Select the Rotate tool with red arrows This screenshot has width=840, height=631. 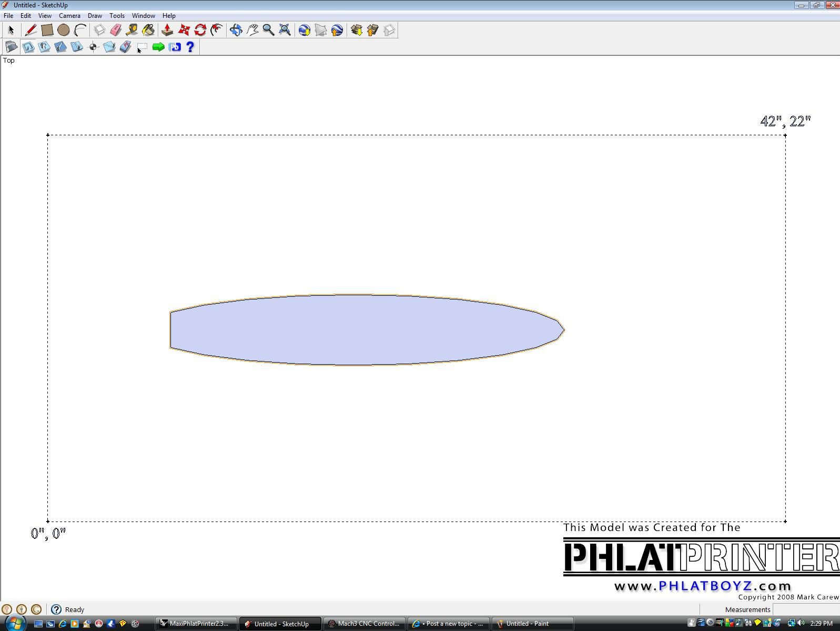(200, 31)
